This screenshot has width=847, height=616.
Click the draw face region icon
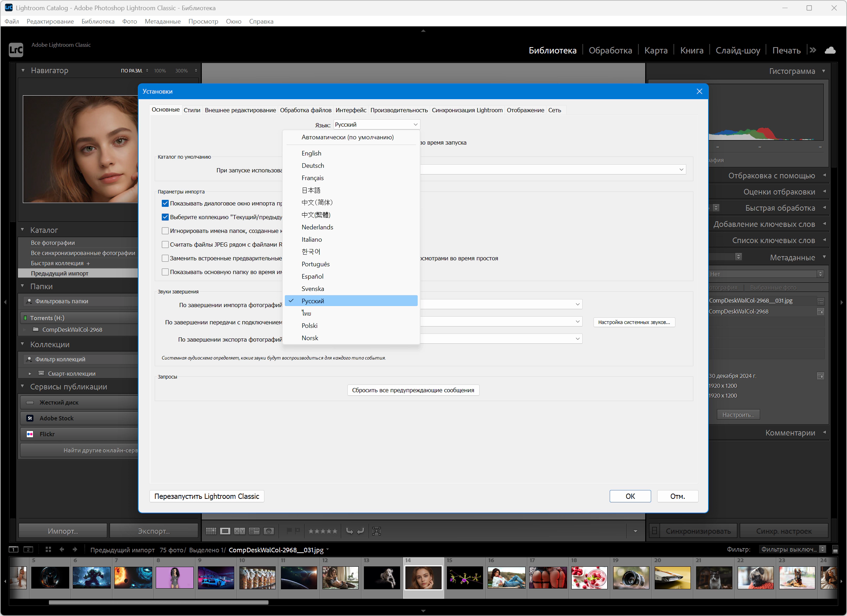point(377,531)
